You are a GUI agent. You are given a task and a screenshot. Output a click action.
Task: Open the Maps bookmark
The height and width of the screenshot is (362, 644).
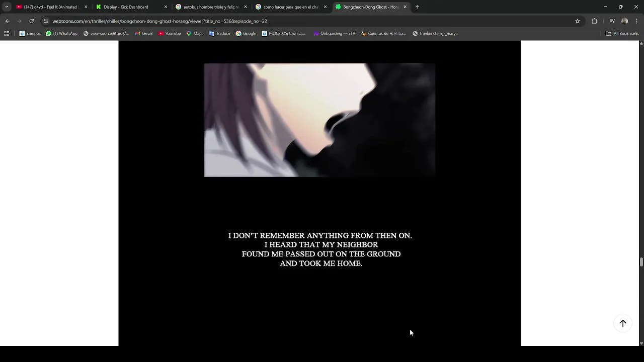pos(195,34)
